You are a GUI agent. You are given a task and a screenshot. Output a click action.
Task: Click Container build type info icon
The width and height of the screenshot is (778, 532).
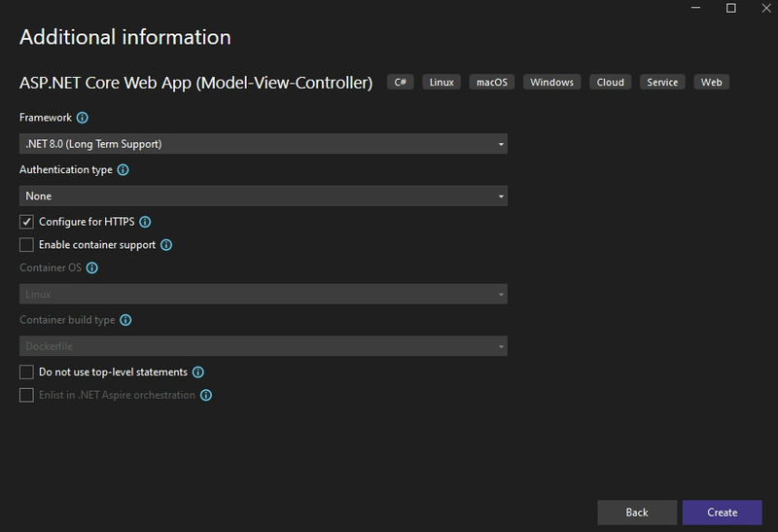(125, 320)
